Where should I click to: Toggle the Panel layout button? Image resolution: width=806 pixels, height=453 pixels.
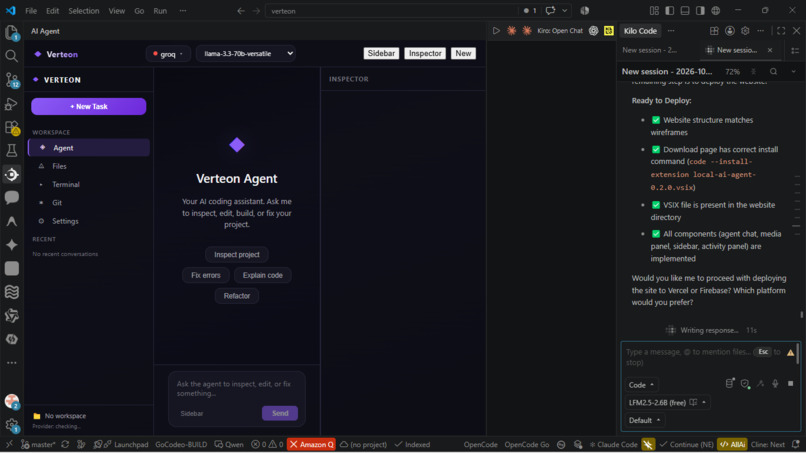(x=685, y=10)
